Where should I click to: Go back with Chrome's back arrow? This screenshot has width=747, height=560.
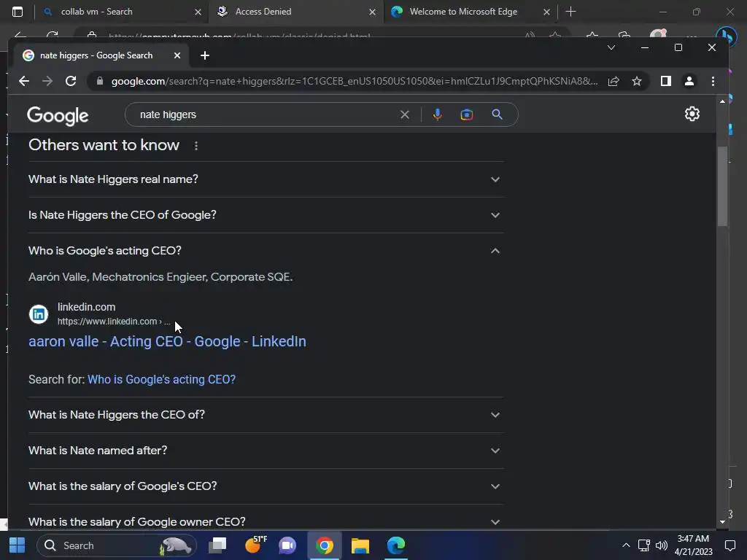[24, 81]
